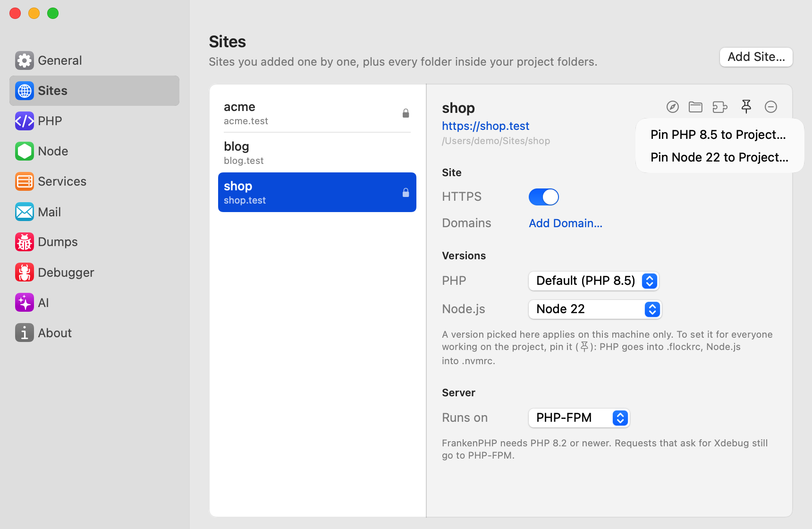Select the Sites globe icon in sidebar
This screenshot has height=529, width=812.
[25, 91]
